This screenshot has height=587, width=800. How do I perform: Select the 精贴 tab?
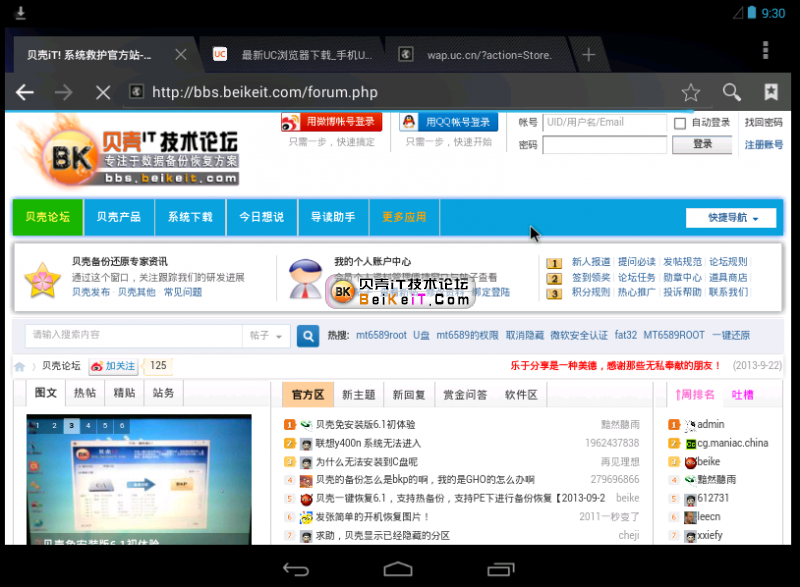[124, 393]
